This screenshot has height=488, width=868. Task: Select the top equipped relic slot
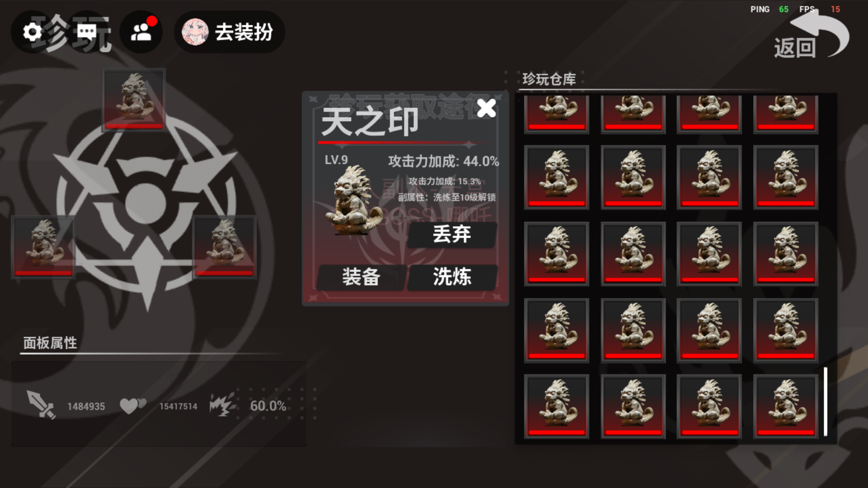click(x=134, y=100)
